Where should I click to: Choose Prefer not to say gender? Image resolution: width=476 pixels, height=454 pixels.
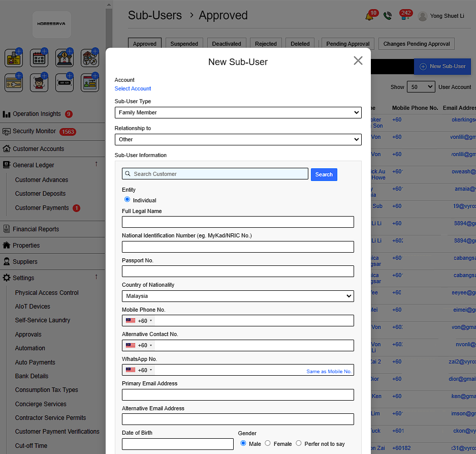coord(299,443)
